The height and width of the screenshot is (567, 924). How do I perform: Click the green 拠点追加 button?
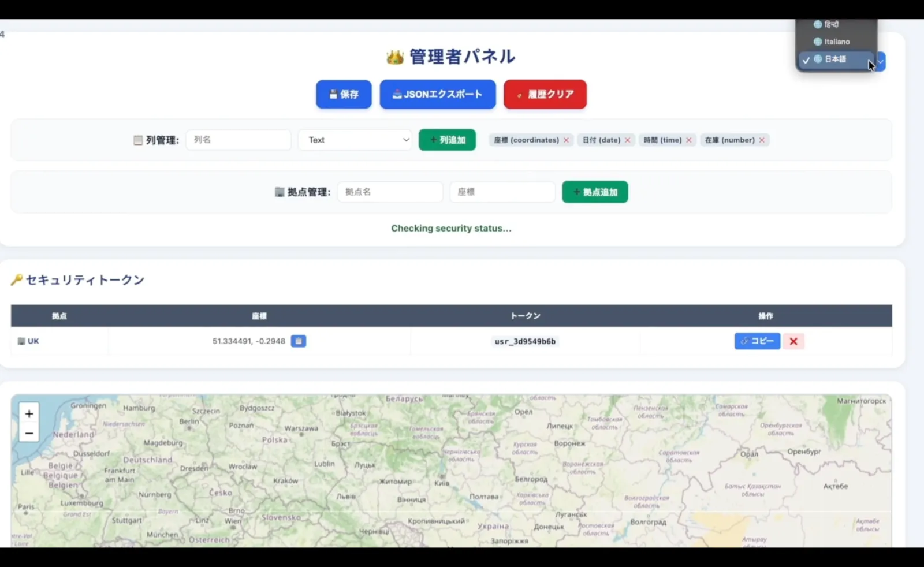595,192
